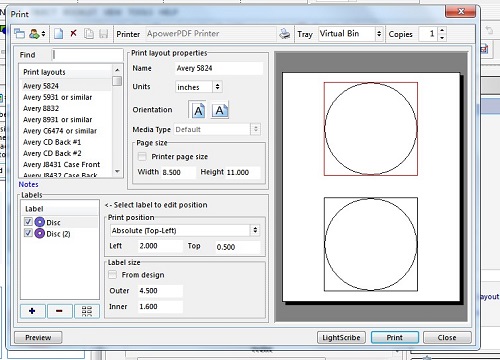Image resolution: width=500 pixels, height=360 pixels.
Task: Click the LightScribe button
Action: [341, 338]
